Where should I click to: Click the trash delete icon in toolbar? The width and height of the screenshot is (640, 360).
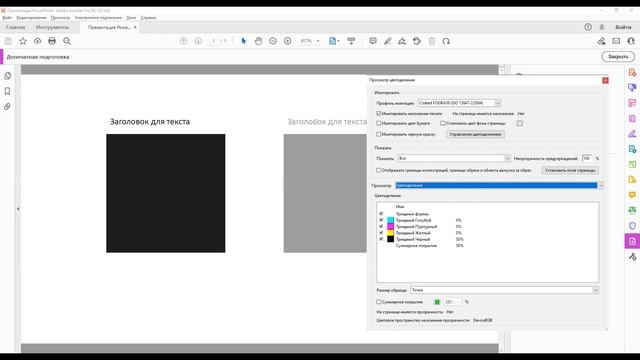pyautogui.click(x=432, y=41)
